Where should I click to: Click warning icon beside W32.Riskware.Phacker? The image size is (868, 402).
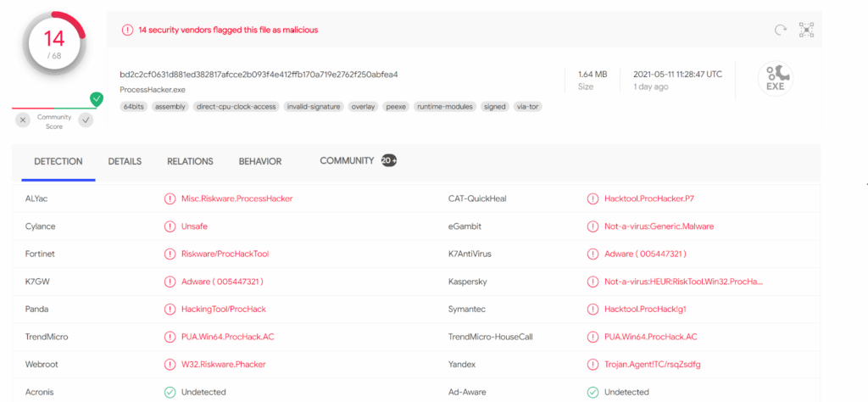(x=170, y=365)
